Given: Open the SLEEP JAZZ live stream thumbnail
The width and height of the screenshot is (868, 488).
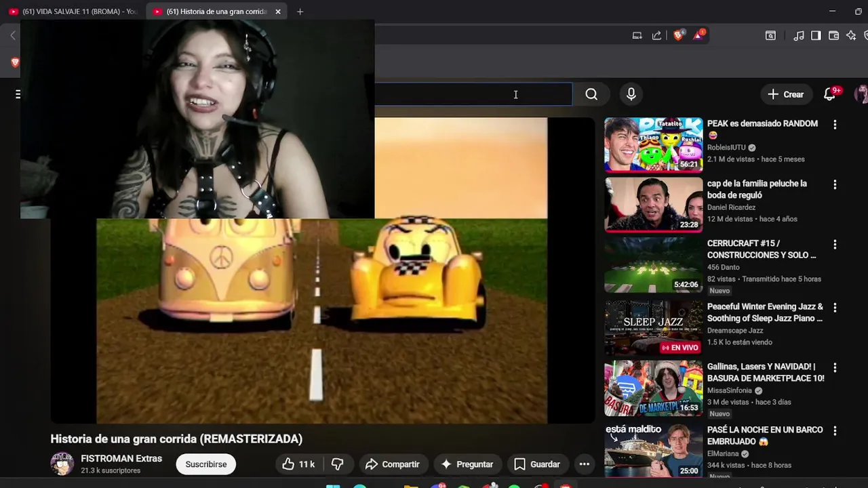Looking at the screenshot, I should 654,328.
